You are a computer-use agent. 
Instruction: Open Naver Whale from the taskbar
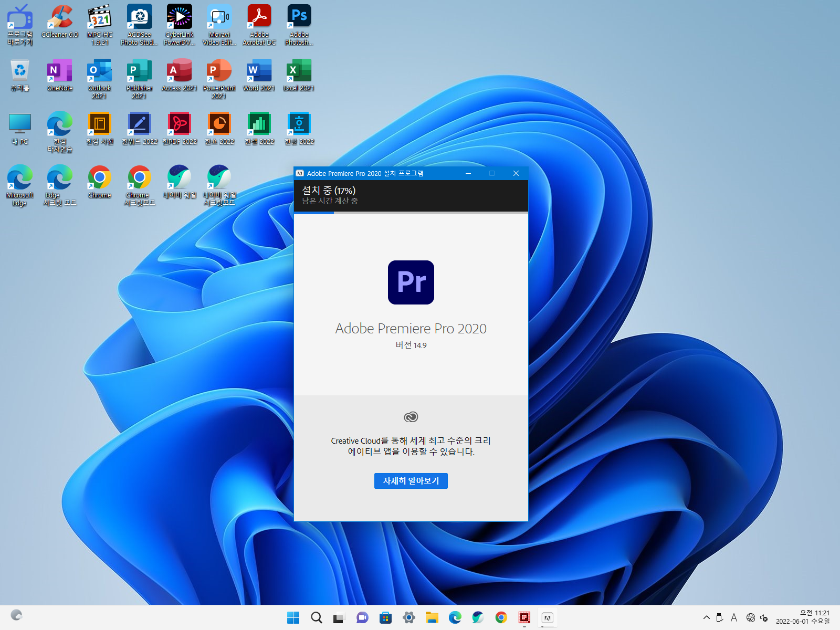point(478,618)
